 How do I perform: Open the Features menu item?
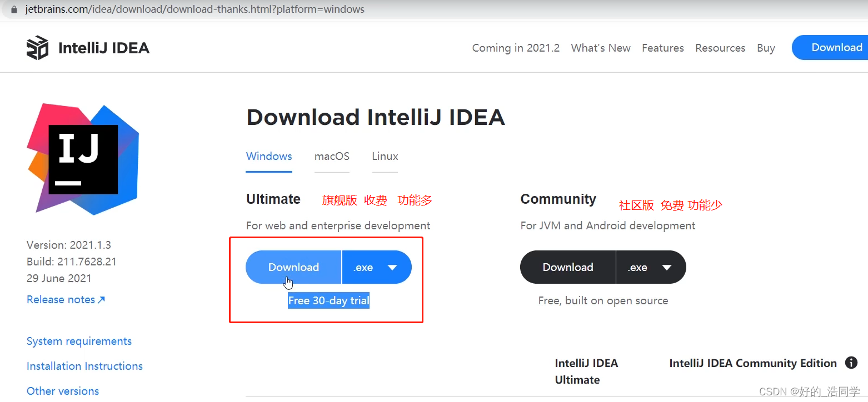663,48
